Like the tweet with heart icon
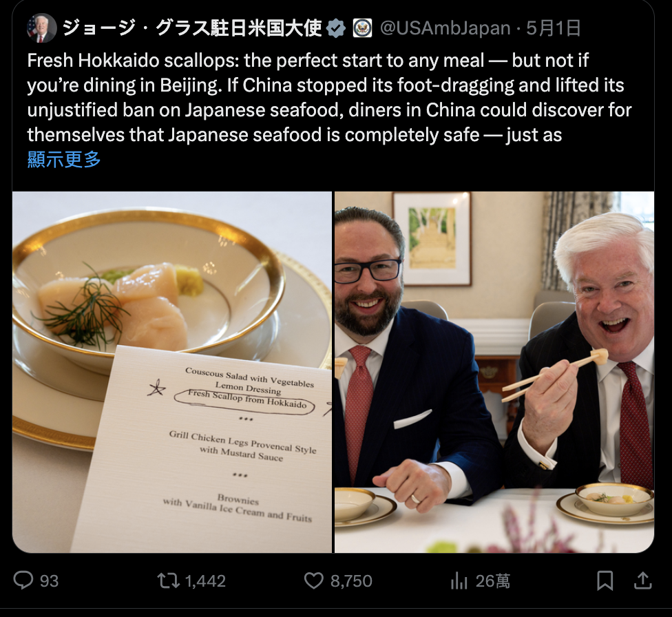Image resolution: width=672 pixels, height=617 pixels. [x=314, y=581]
